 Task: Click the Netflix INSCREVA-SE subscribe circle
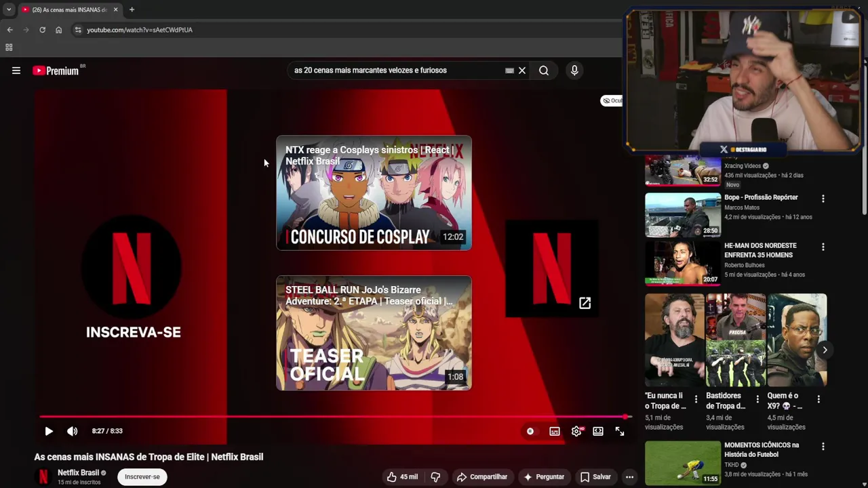[x=132, y=268]
